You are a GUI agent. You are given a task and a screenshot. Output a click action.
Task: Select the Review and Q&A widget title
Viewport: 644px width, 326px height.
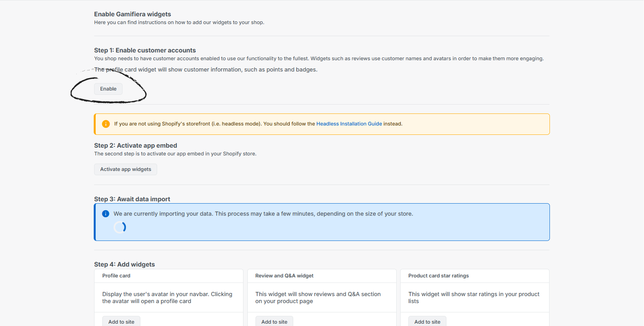[x=284, y=276]
